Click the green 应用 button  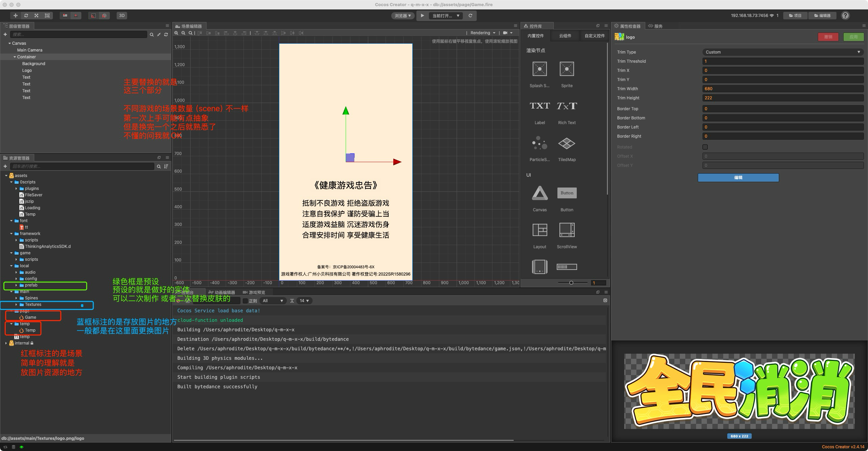[853, 37]
